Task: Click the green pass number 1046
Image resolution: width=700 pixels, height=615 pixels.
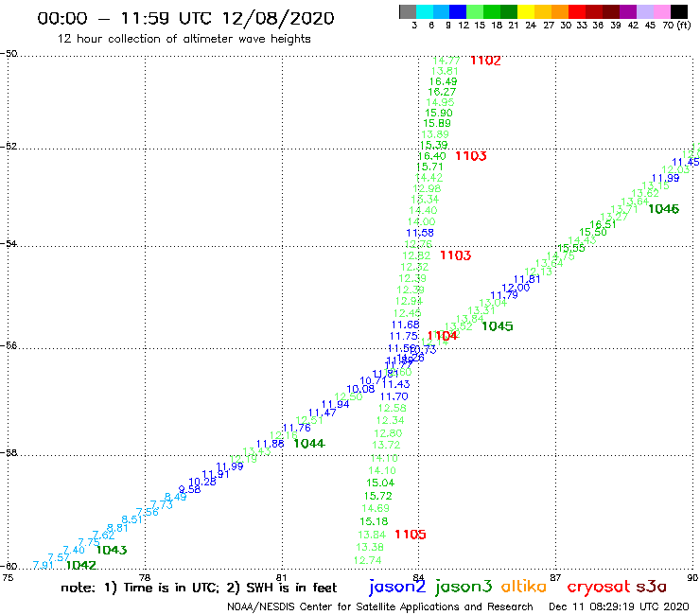Action: 663,208
